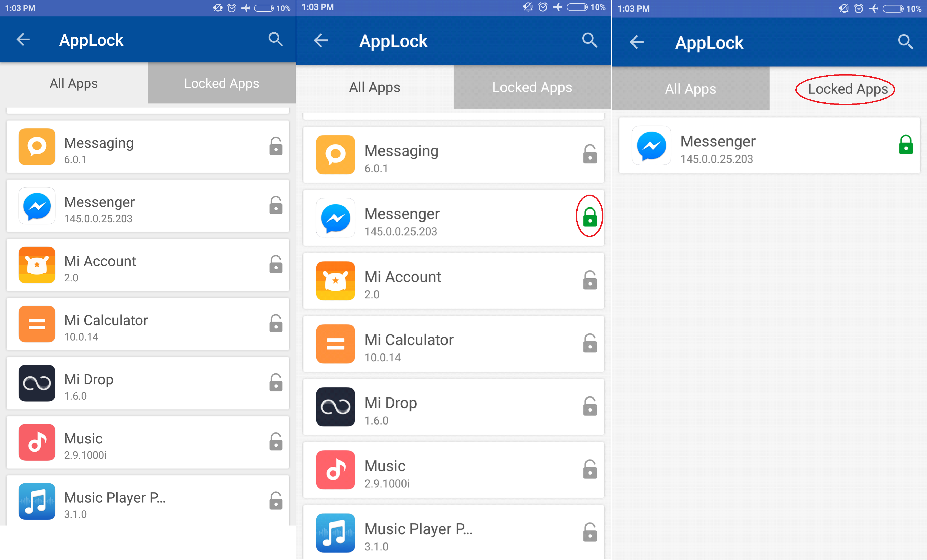This screenshot has width=927, height=560.
Task: Toggle lock for Mi Calculator in left screen
Action: click(x=276, y=323)
